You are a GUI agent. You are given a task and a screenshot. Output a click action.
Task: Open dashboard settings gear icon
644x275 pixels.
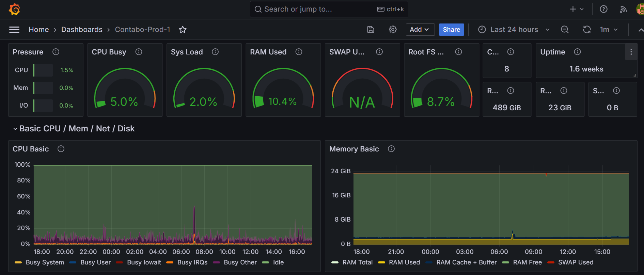click(393, 30)
